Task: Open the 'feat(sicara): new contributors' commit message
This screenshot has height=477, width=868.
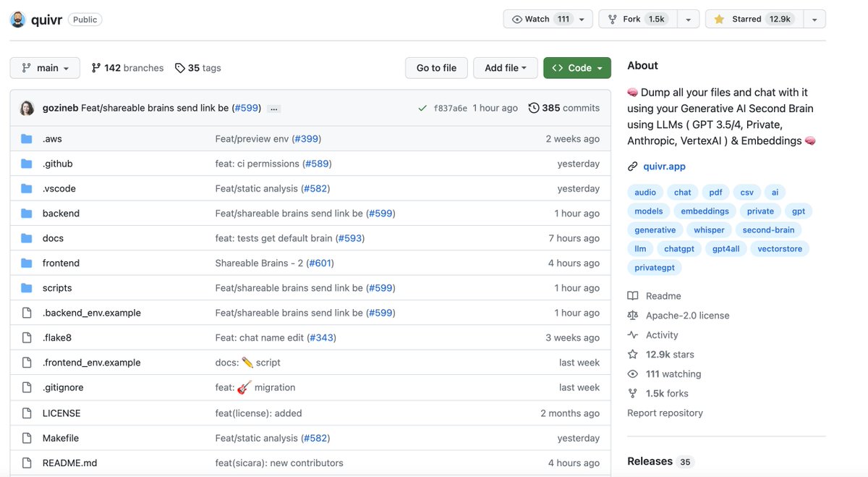Action: [x=279, y=463]
